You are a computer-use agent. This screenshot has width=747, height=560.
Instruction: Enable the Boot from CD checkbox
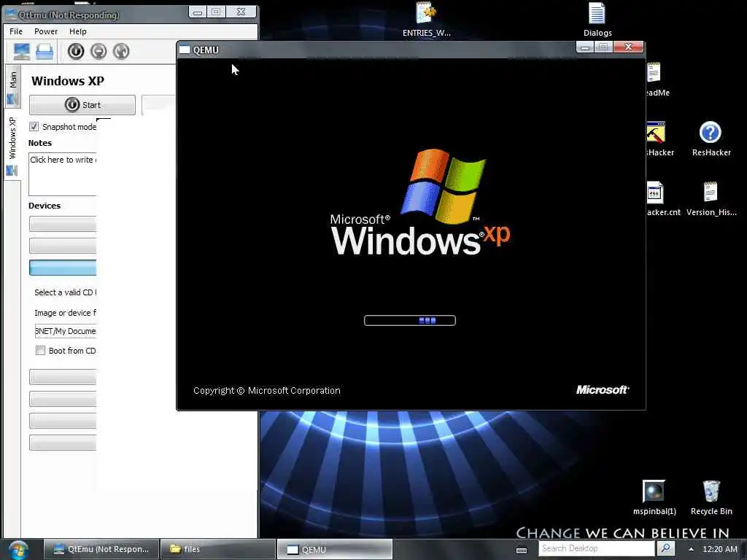[41, 351]
